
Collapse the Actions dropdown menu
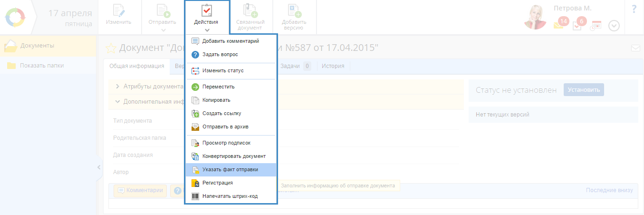tap(206, 17)
